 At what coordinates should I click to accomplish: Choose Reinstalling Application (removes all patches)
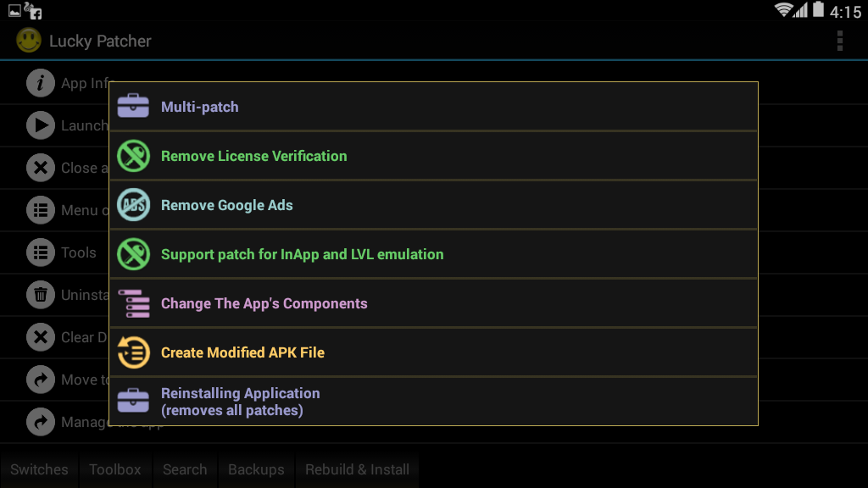(x=433, y=401)
